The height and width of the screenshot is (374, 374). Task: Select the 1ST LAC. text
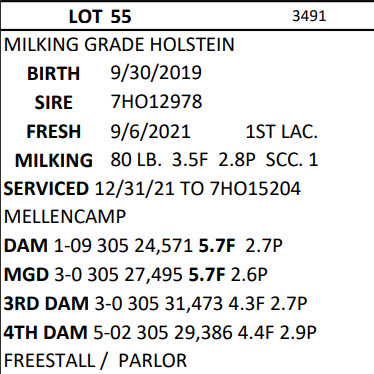pyautogui.click(x=282, y=132)
